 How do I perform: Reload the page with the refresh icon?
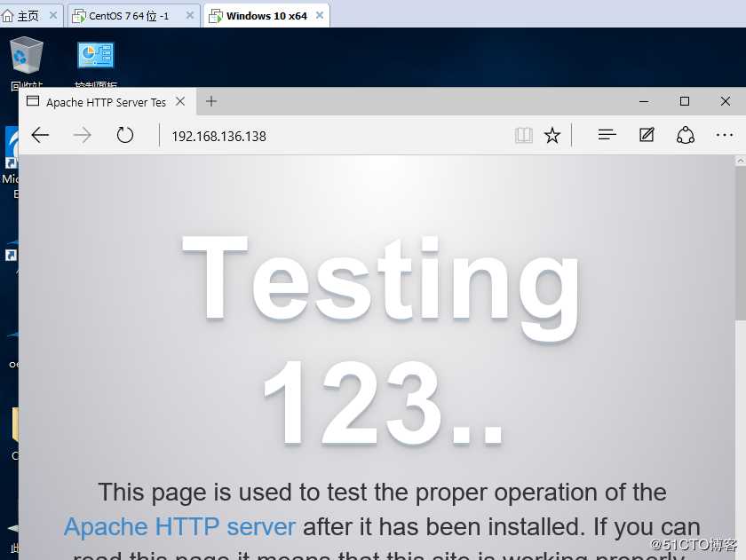125,136
